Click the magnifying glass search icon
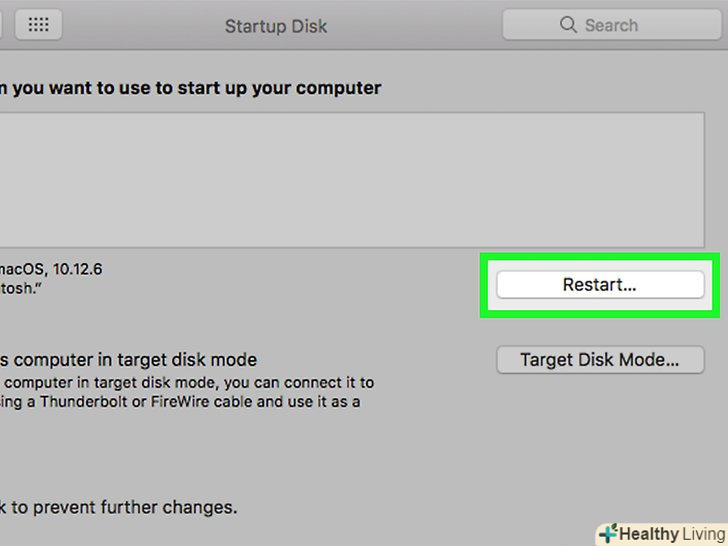Screen dimensions: 728x546 click(568, 25)
